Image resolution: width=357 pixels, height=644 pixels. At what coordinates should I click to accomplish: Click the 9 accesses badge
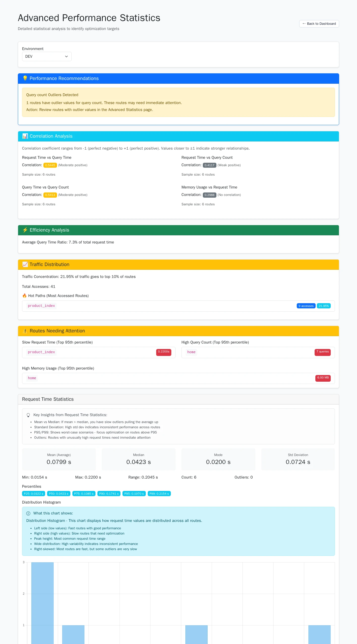click(306, 306)
